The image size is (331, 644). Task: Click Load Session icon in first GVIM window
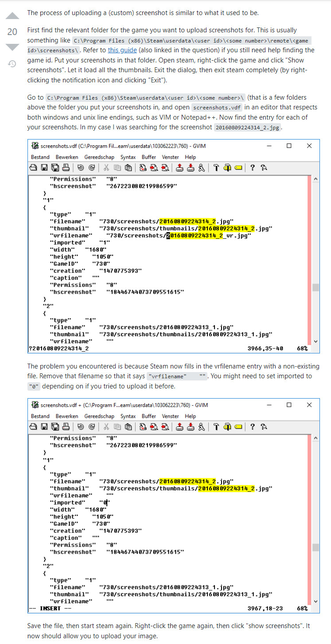coord(179,167)
